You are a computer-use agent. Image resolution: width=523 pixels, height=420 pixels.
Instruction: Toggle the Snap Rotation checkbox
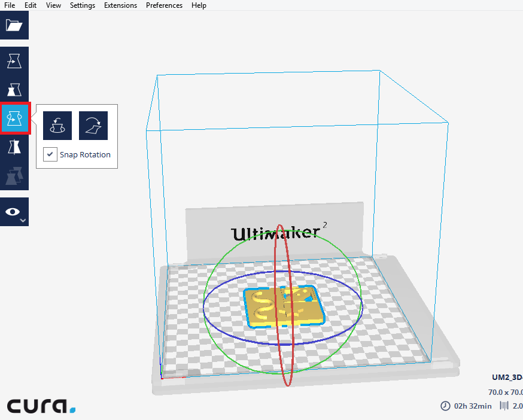click(x=50, y=154)
